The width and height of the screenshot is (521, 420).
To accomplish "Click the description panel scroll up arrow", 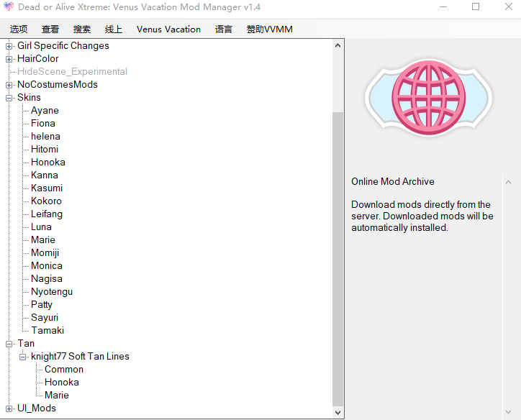I will (509, 182).
